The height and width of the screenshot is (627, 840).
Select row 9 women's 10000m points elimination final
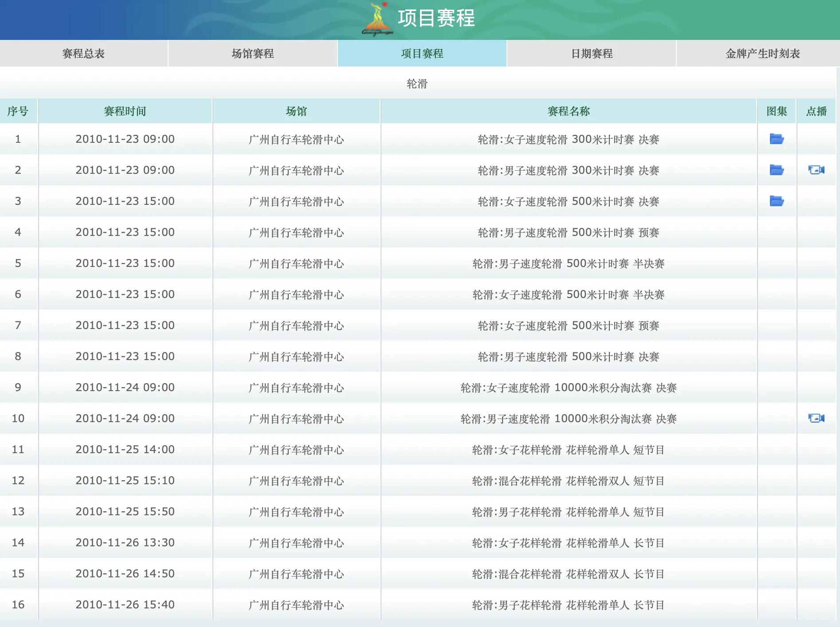point(569,387)
